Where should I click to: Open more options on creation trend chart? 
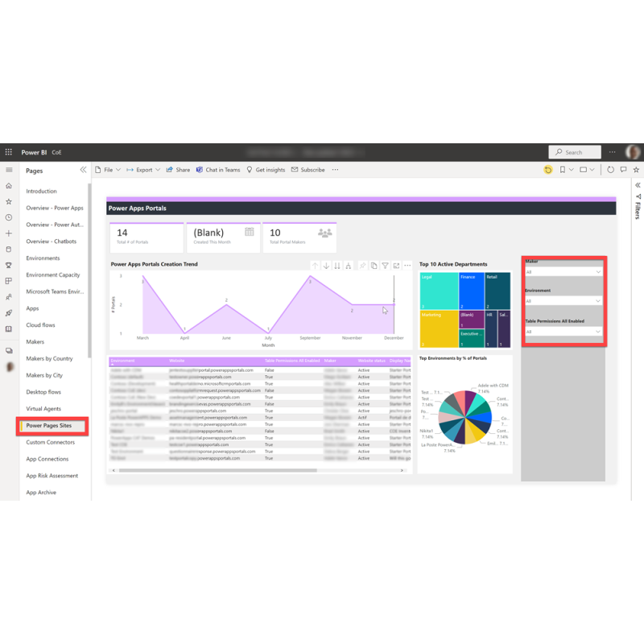pyautogui.click(x=407, y=266)
